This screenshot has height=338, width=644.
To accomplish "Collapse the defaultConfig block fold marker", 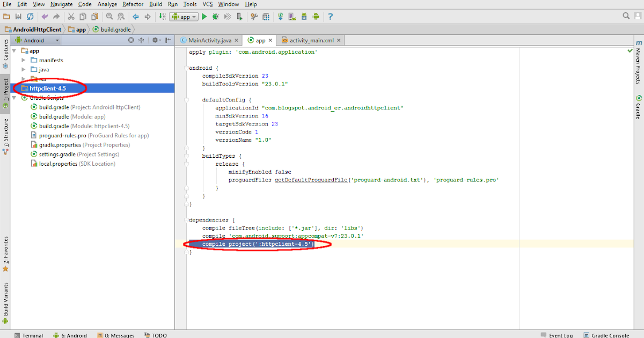I will (x=186, y=100).
